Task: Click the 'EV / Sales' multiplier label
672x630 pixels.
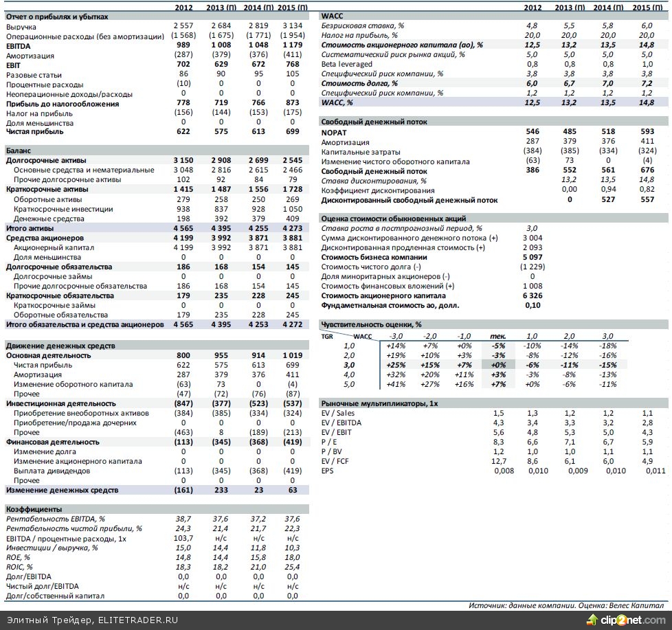Action: pos(339,413)
